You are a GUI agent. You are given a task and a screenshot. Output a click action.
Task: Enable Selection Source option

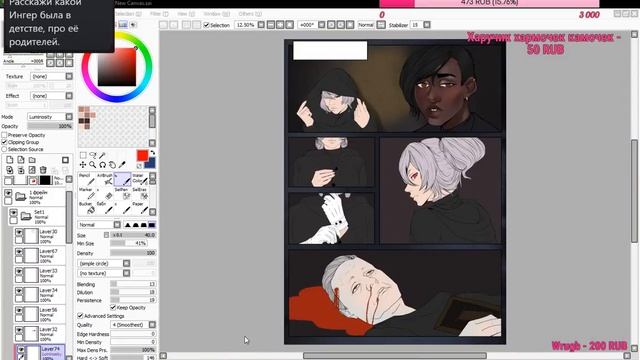(x=4, y=149)
